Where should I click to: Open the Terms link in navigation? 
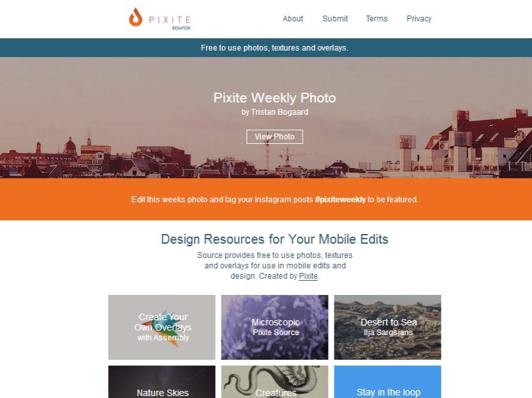pyautogui.click(x=376, y=19)
